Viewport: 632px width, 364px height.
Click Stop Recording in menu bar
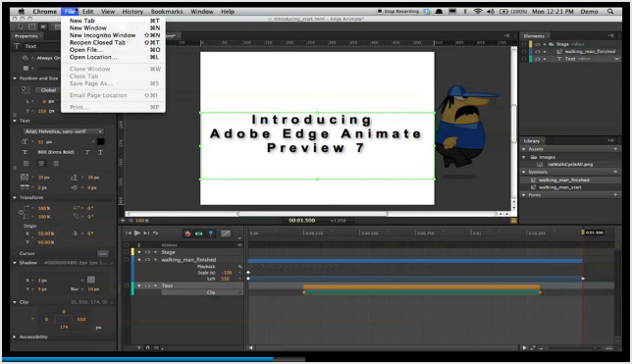tap(397, 12)
